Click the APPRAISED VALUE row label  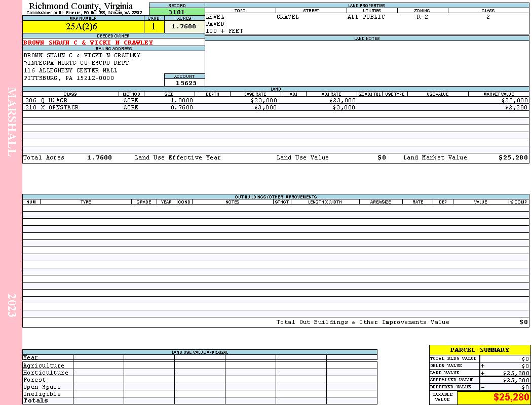pos(451,380)
